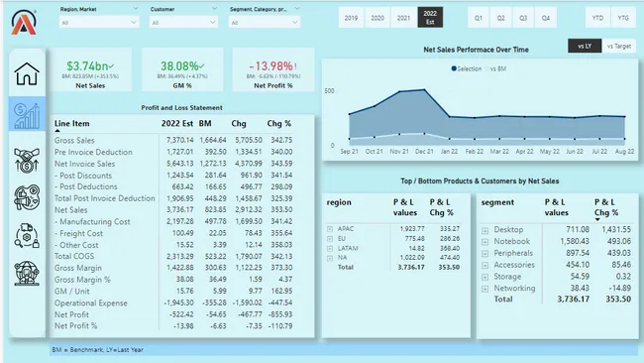Image resolution: width=644 pixels, height=363 pixels.
Task: Click the GM % KPI card
Action: [x=182, y=69]
